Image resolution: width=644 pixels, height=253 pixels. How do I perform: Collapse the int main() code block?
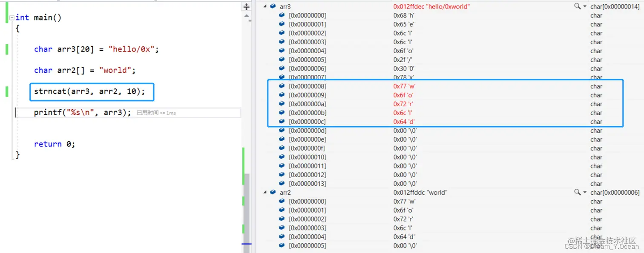coord(12,17)
